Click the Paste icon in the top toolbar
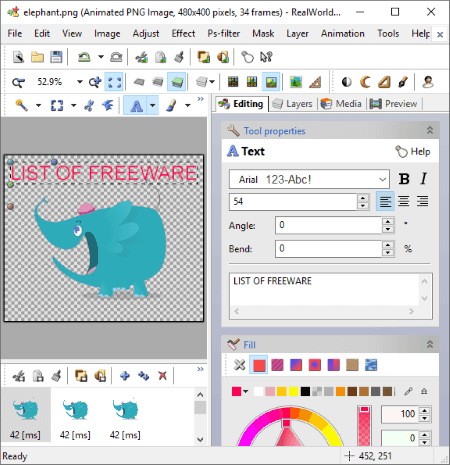Viewport: 450px width, 465px height. [x=179, y=57]
